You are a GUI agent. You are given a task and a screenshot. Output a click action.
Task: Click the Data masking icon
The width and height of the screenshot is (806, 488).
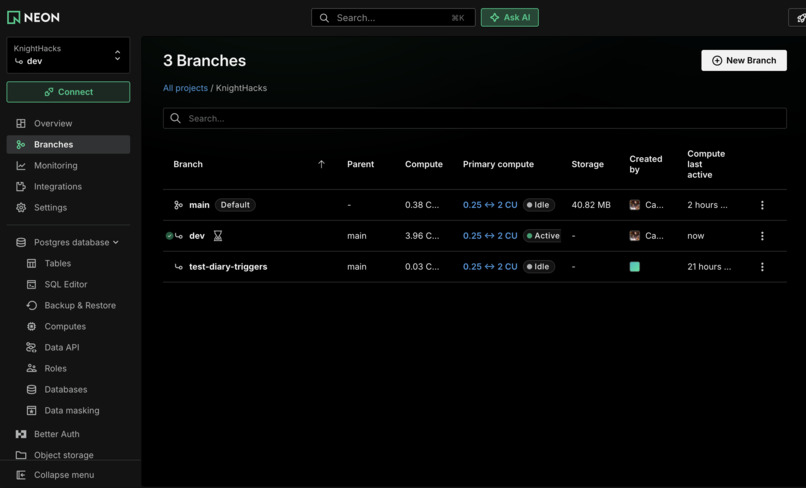[31, 411]
